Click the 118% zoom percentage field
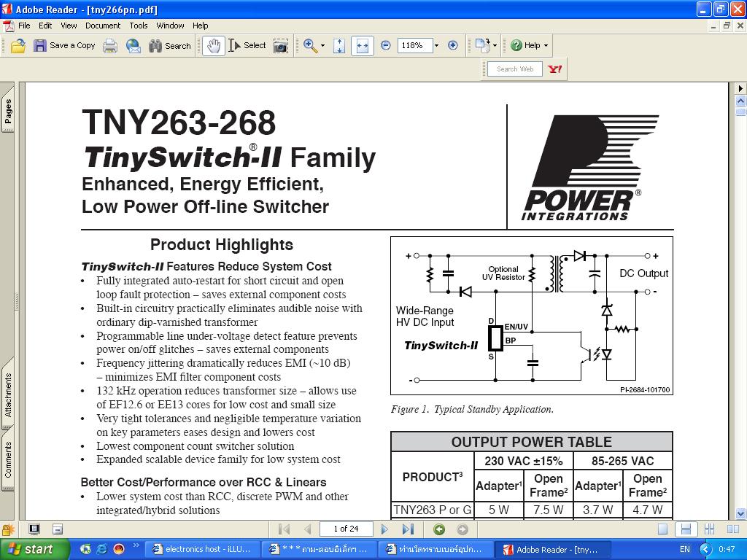 click(415, 46)
